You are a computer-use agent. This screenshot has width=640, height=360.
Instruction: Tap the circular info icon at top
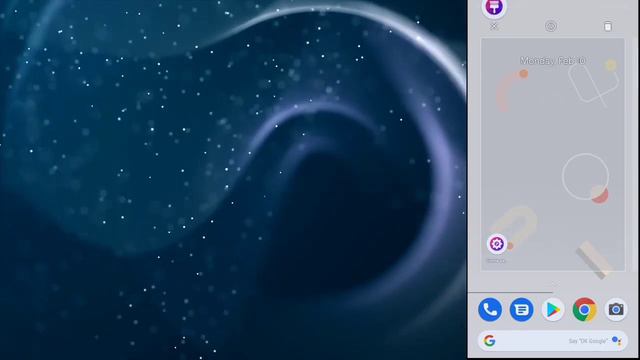click(551, 27)
